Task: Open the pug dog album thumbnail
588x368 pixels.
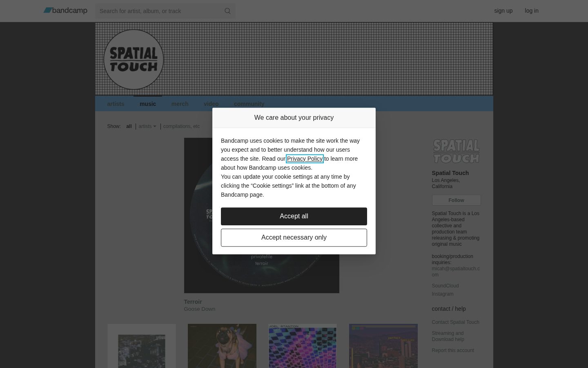Action: coord(222,346)
